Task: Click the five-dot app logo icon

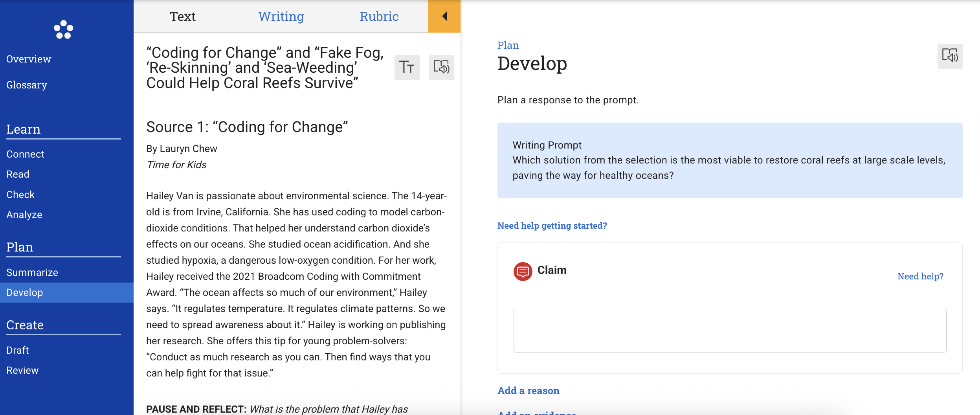Action: click(63, 29)
